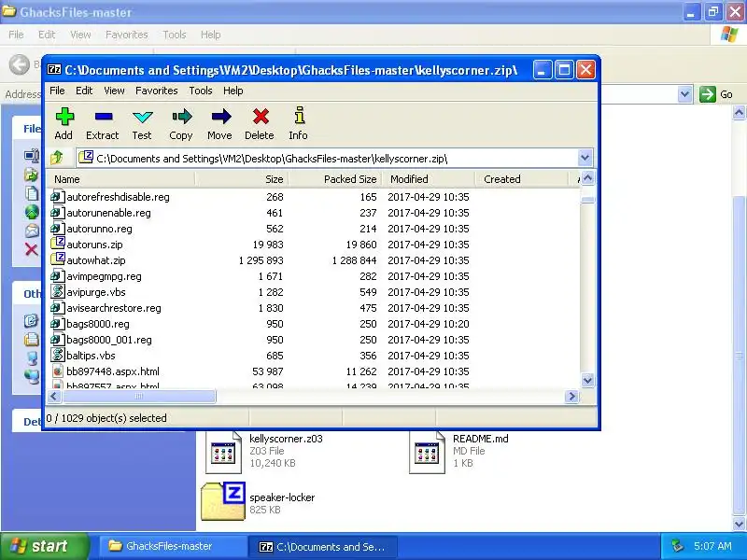Click the Back arrow in the Explorer window
This screenshot has height=560, width=747.
point(20,64)
